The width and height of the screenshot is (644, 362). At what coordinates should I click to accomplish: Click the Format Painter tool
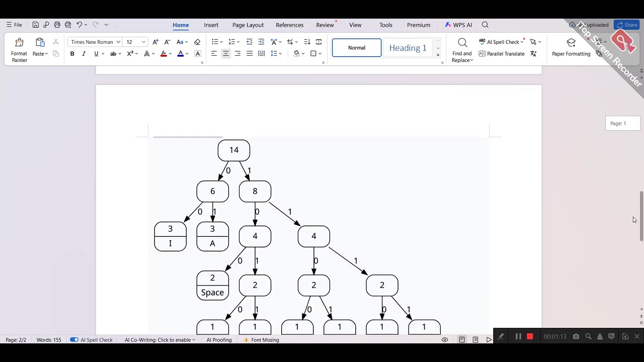click(x=19, y=50)
